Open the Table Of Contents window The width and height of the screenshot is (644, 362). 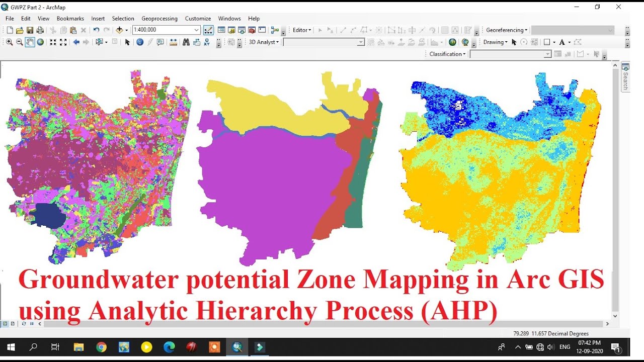tap(221, 30)
